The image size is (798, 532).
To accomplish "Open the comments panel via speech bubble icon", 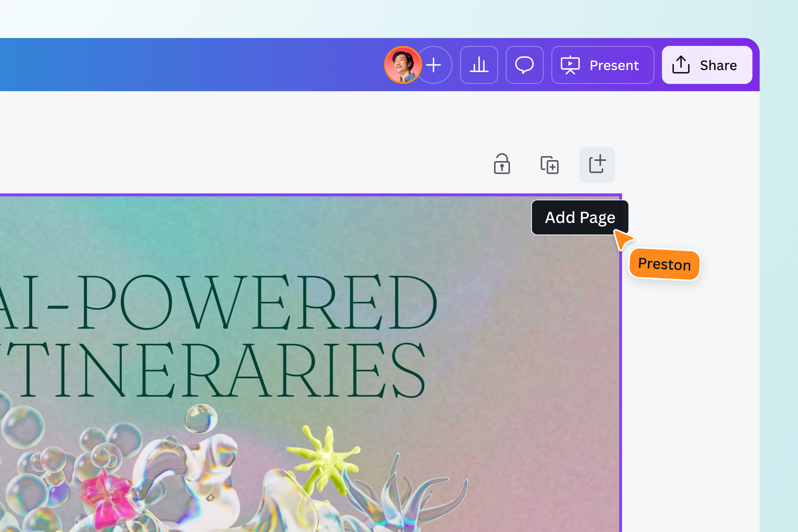I will (524, 65).
